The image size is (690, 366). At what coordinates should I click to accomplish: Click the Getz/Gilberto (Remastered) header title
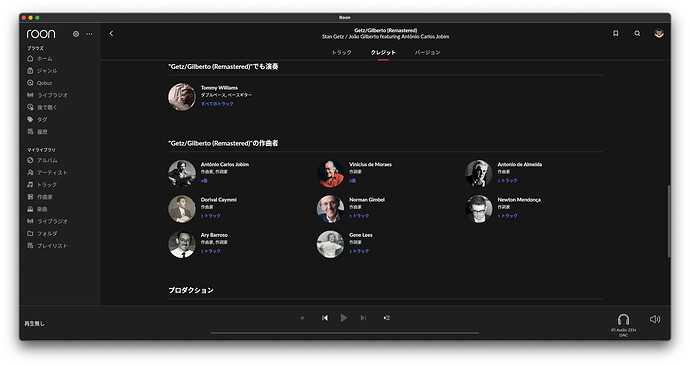[385, 30]
